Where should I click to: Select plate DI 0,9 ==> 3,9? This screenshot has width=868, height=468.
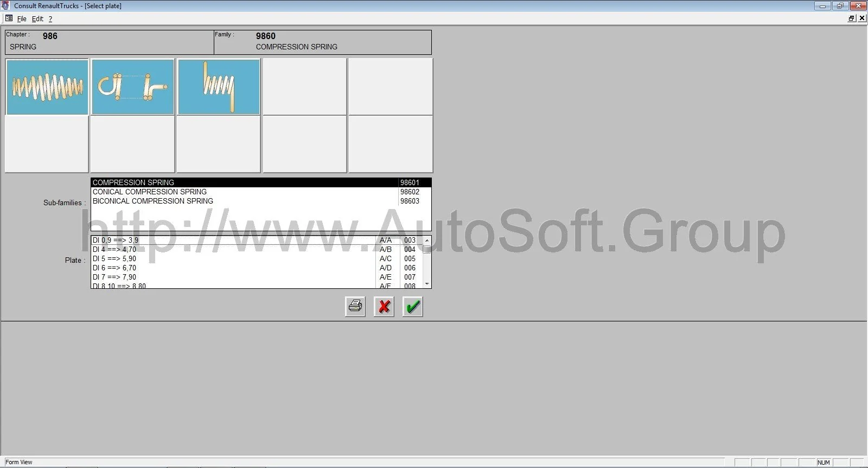pyautogui.click(x=257, y=240)
